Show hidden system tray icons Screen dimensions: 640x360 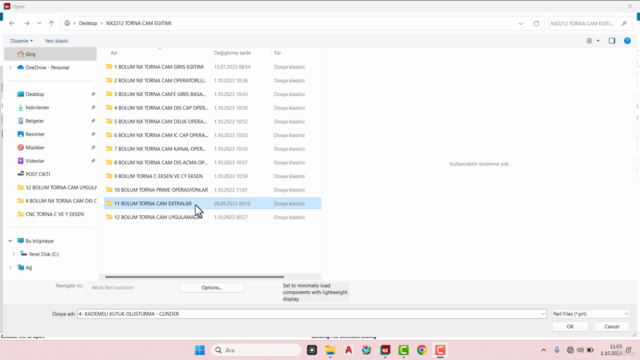click(543, 350)
